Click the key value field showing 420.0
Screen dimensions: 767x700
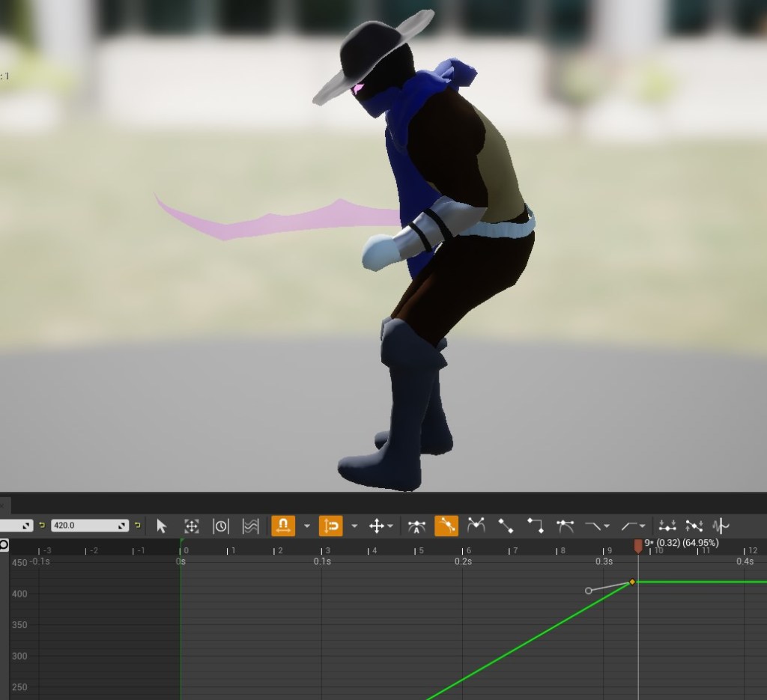(x=84, y=526)
